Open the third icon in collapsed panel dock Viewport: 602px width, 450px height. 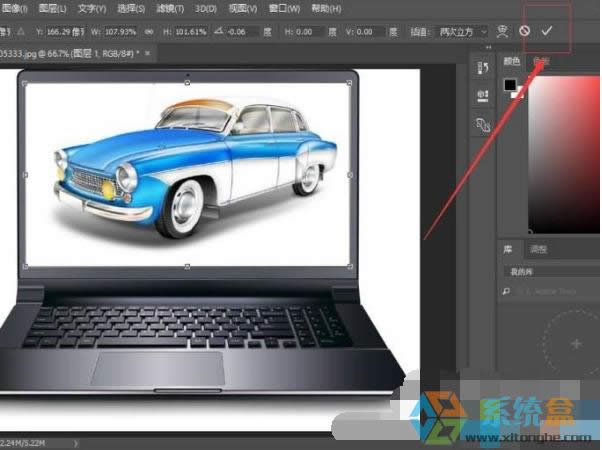pos(482,124)
